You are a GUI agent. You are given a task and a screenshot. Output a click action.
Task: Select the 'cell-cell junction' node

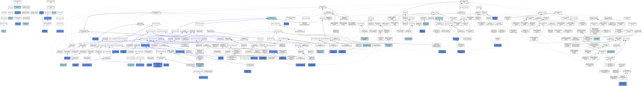pos(60,24)
